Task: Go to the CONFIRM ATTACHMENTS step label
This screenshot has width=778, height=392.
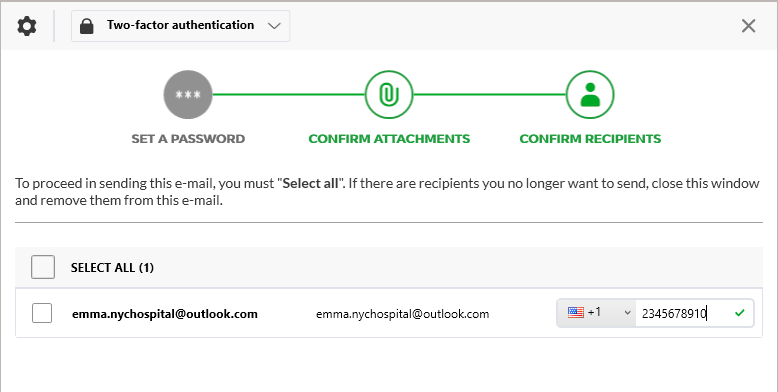Action: click(389, 139)
